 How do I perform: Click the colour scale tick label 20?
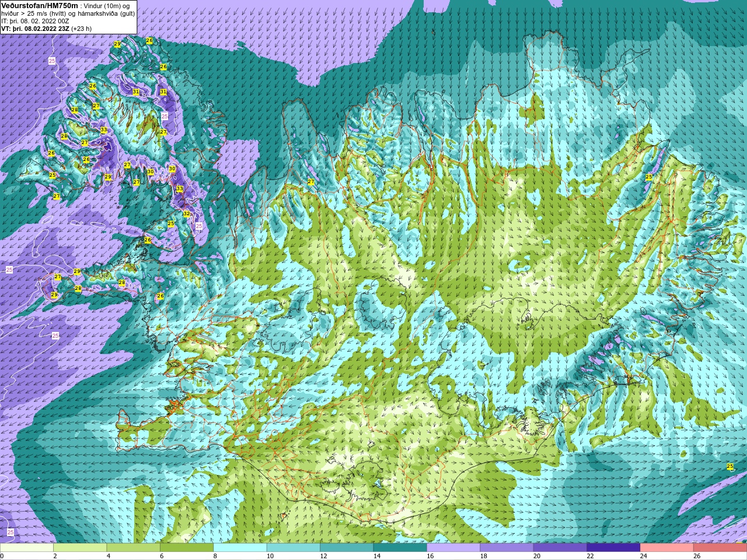click(x=537, y=556)
